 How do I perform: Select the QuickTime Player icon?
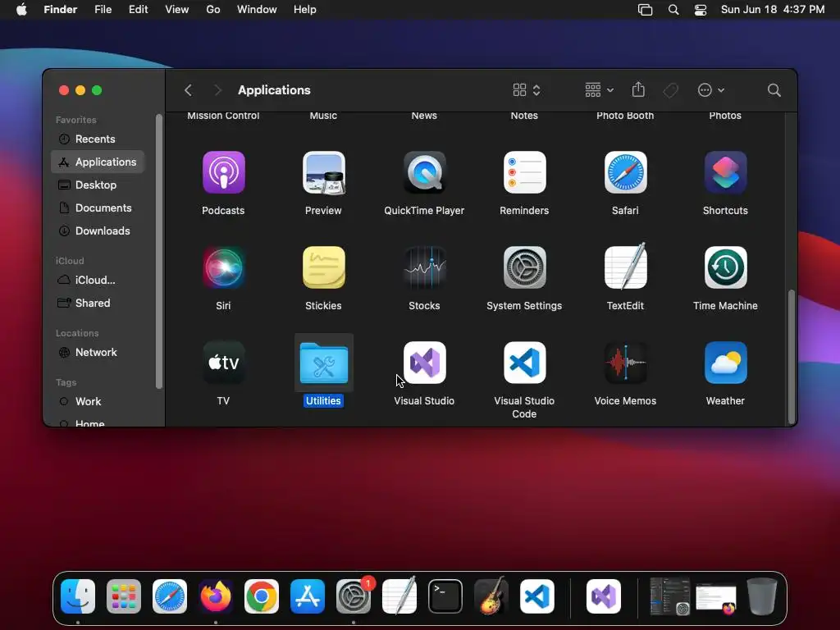click(x=424, y=172)
